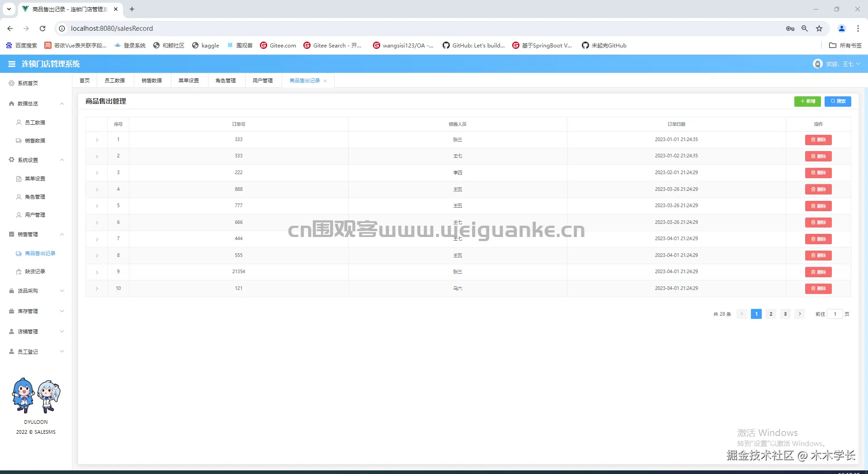Close the 商品售出记录 page tab
Viewport: 868px width, 474px height.
325,81
